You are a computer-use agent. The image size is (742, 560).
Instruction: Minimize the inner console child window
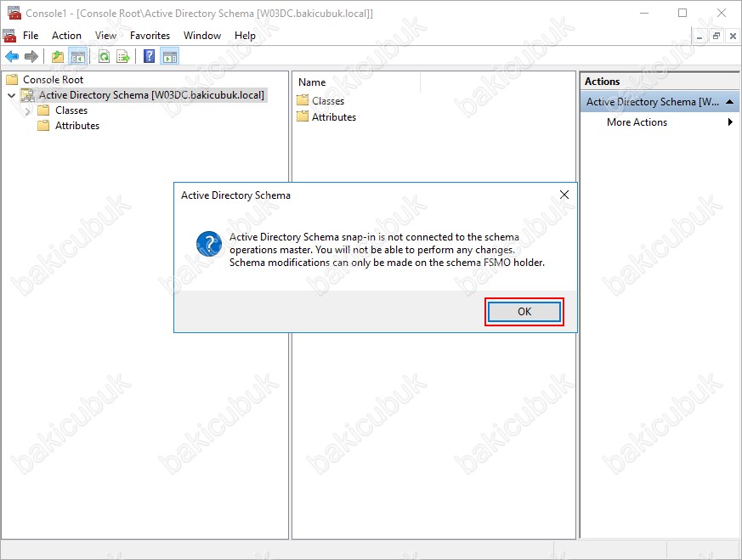[700, 36]
